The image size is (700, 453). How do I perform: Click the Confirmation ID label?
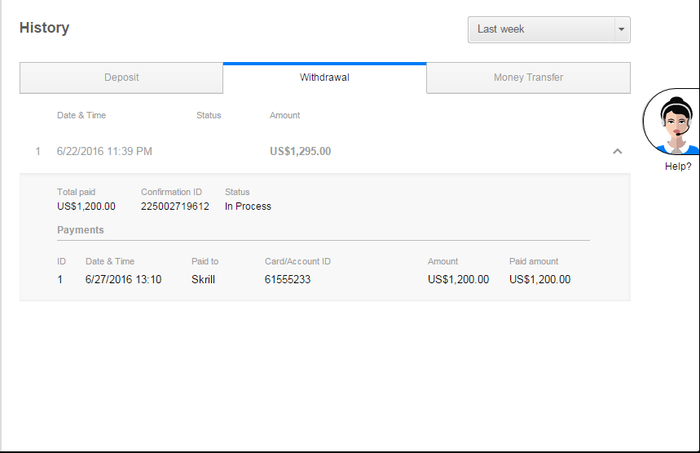click(x=171, y=192)
